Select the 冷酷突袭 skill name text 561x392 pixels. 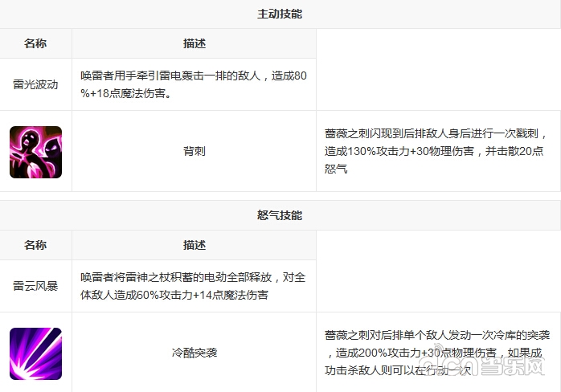click(194, 353)
